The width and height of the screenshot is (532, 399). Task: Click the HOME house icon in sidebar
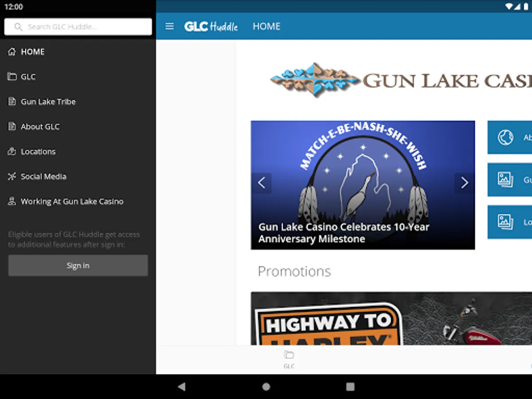tap(12, 52)
